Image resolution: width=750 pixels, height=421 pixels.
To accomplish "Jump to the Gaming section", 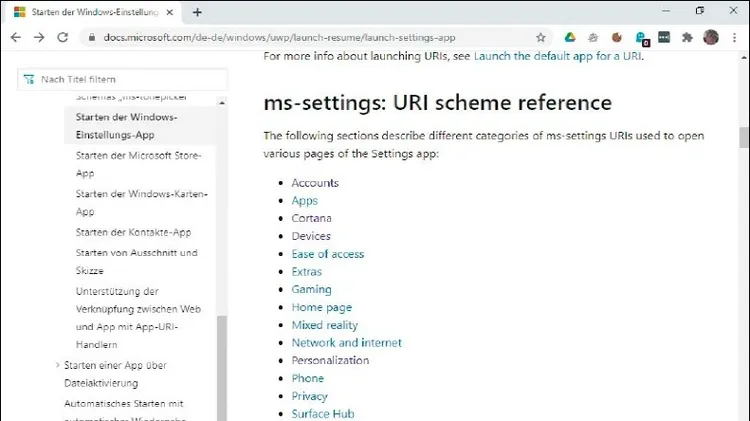I will (311, 289).
